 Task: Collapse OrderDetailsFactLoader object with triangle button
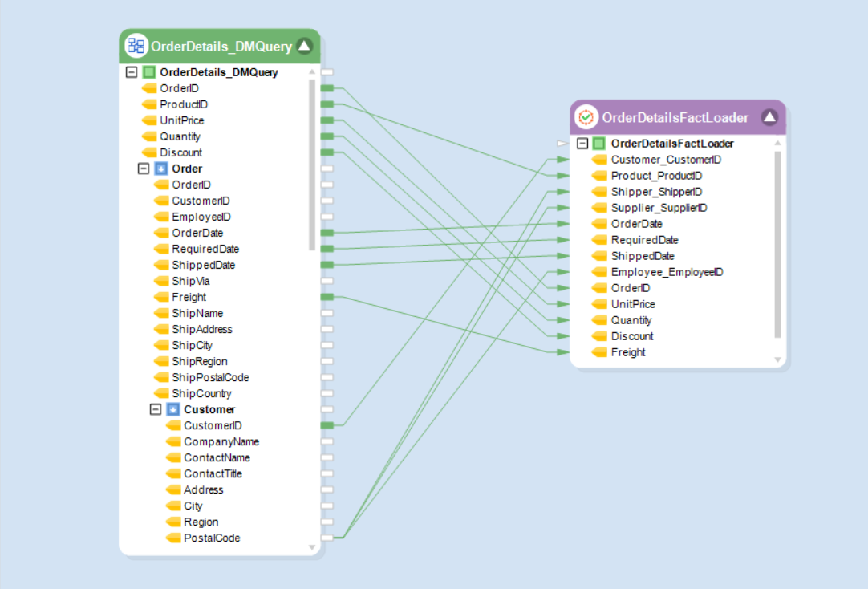[x=769, y=117]
